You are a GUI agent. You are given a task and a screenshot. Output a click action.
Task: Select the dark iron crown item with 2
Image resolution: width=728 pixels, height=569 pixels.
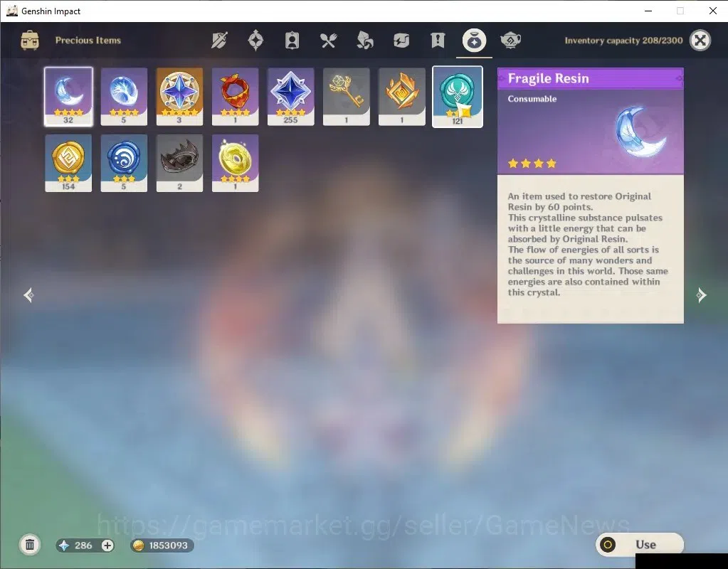point(179,163)
